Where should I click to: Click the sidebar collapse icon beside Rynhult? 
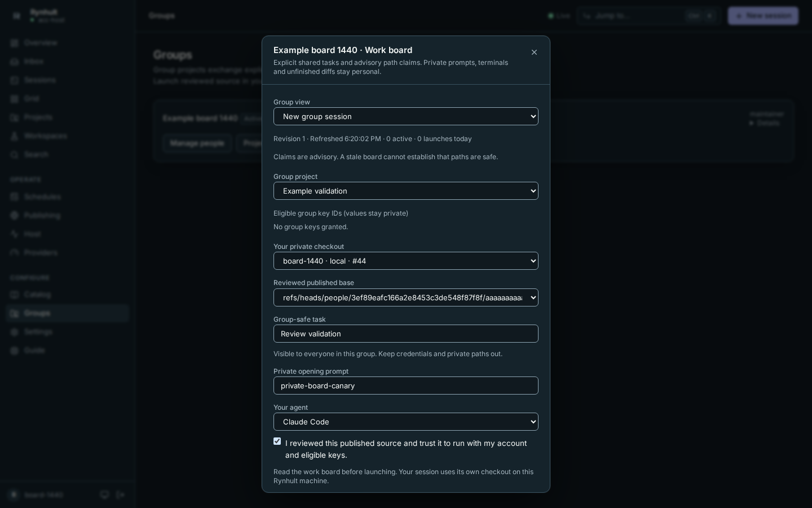[x=16, y=16]
